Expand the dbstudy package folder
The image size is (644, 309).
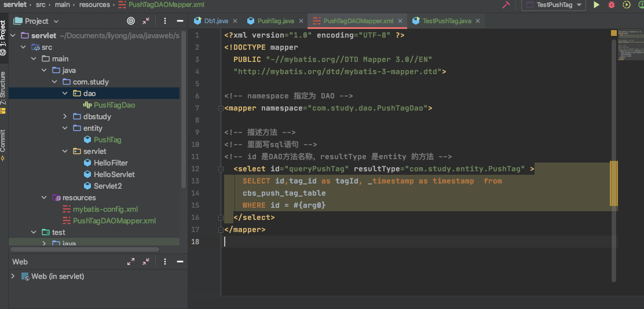click(65, 116)
